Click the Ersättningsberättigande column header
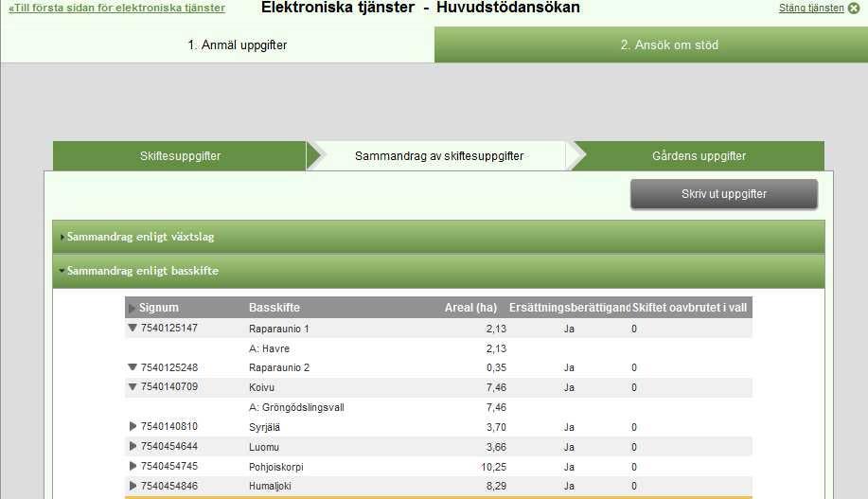This screenshot has width=868, height=499. click(570, 308)
